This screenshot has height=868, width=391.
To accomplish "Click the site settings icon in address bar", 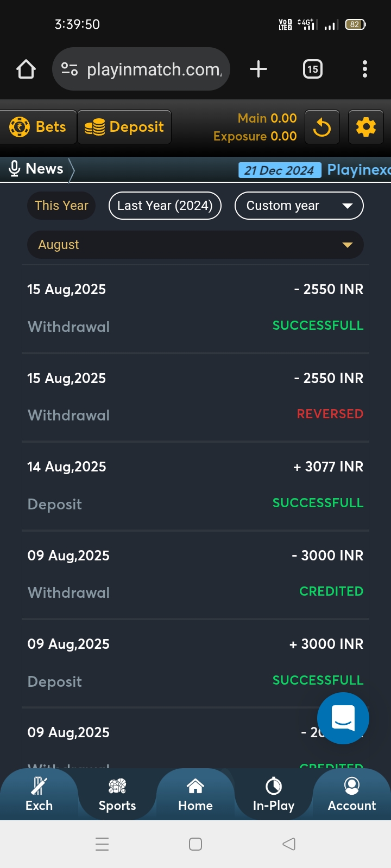I will 70,69.
